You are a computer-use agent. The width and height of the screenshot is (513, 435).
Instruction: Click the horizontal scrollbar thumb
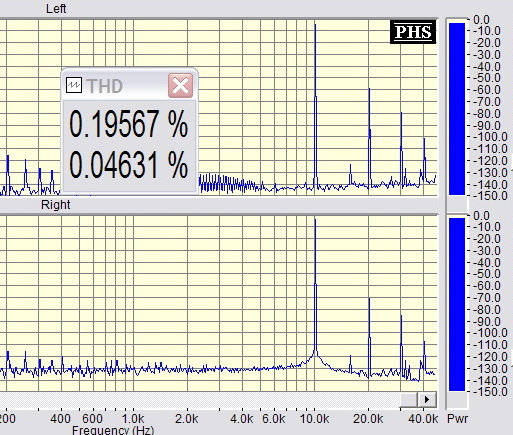tap(409, 399)
